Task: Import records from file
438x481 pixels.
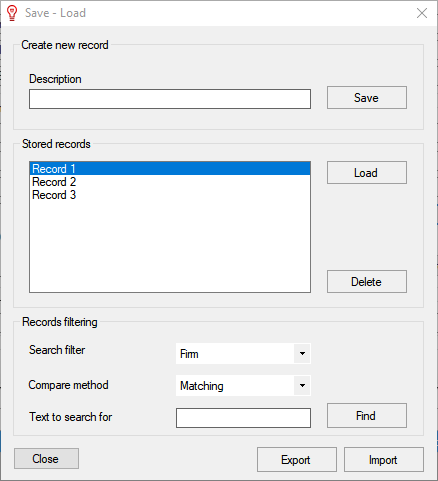Action: point(384,460)
